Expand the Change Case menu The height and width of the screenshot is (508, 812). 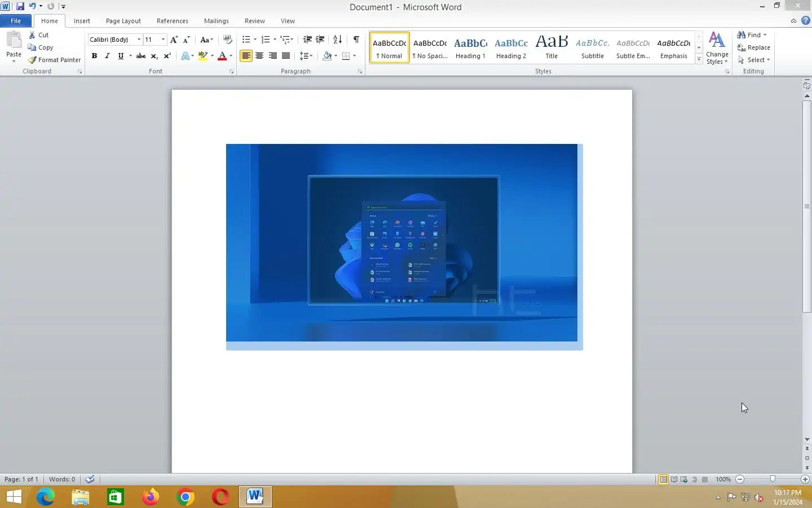point(206,40)
